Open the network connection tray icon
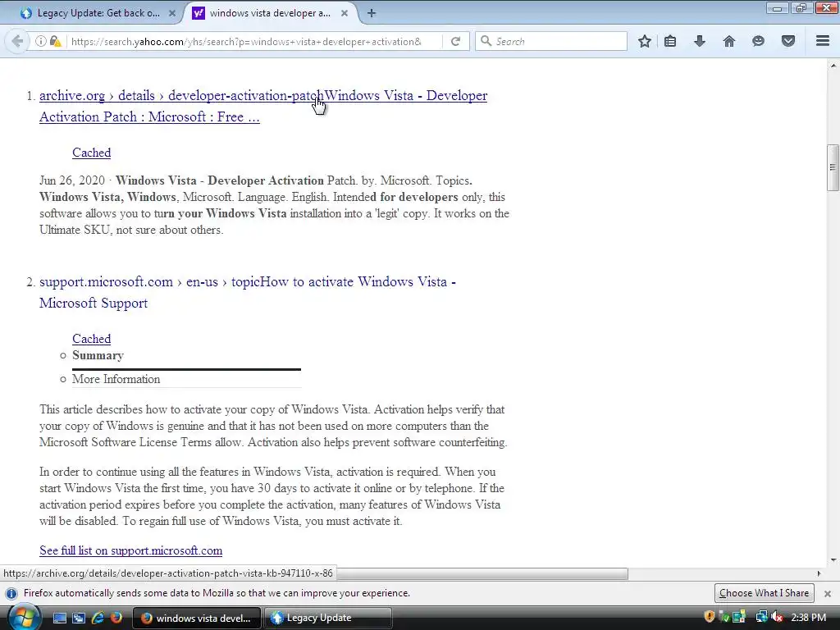Screen dimensions: 840x630 [761, 617]
